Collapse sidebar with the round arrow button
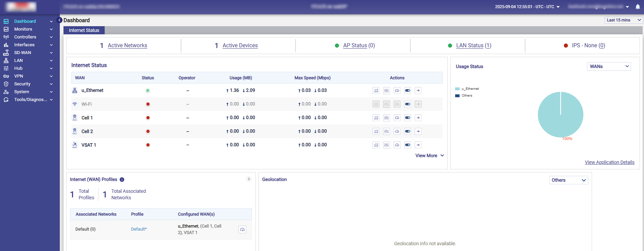 click(59, 20)
